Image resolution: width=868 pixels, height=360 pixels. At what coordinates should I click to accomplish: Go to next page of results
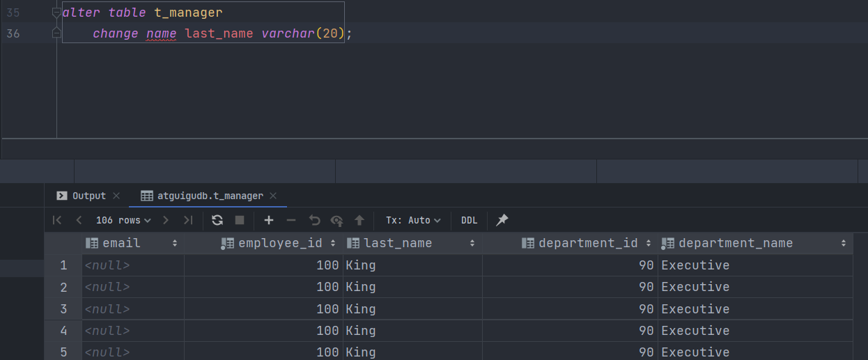pyautogui.click(x=166, y=220)
